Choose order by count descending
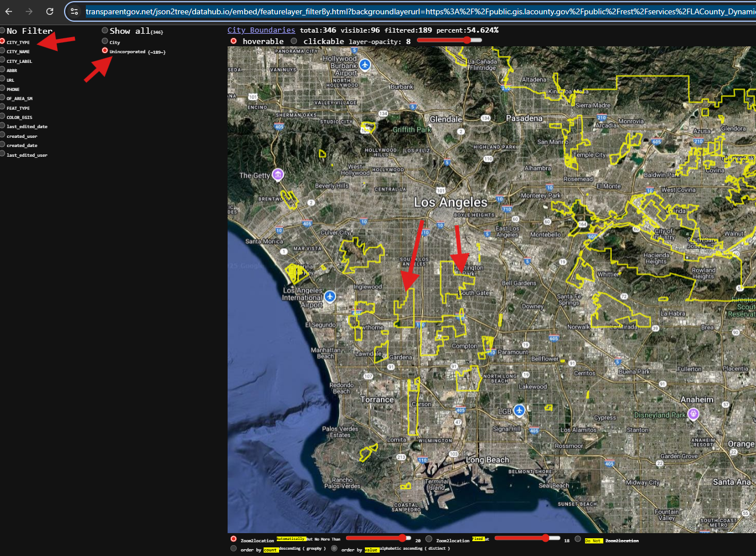The height and width of the screenshot is (556, 756). point(233,549)
